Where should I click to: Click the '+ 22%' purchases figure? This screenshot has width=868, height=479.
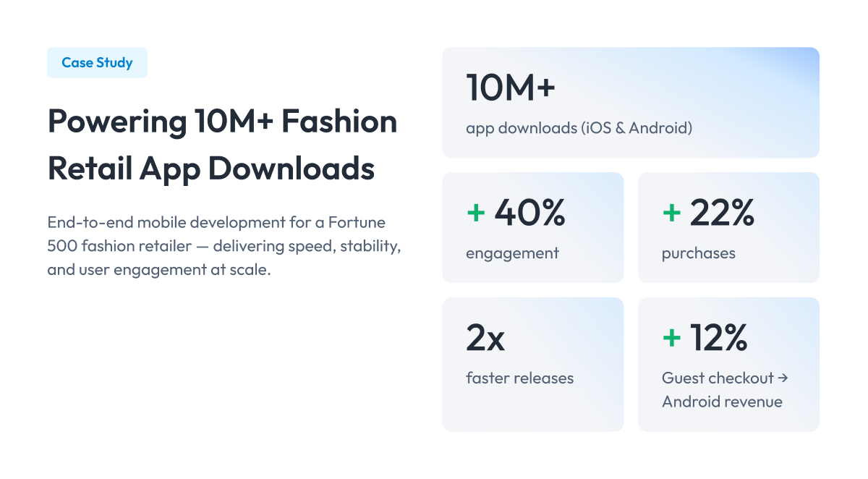click(x=708, y=212)
